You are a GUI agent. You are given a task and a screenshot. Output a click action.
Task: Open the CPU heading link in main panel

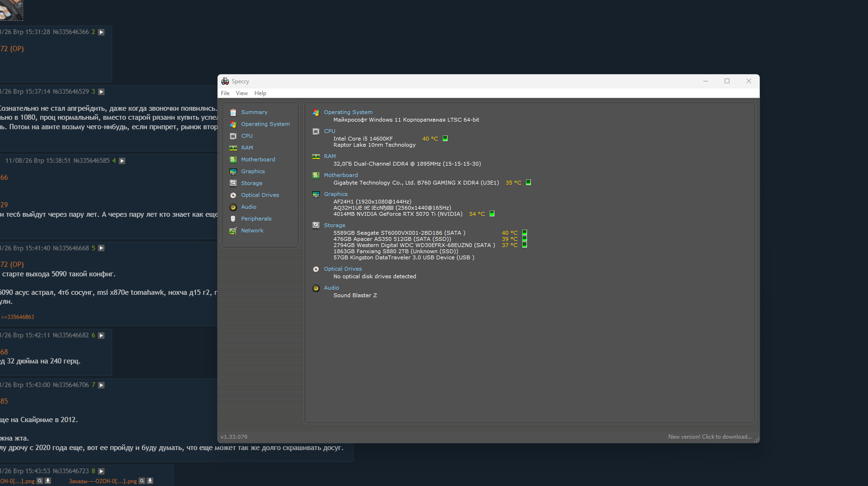(330, 131)
